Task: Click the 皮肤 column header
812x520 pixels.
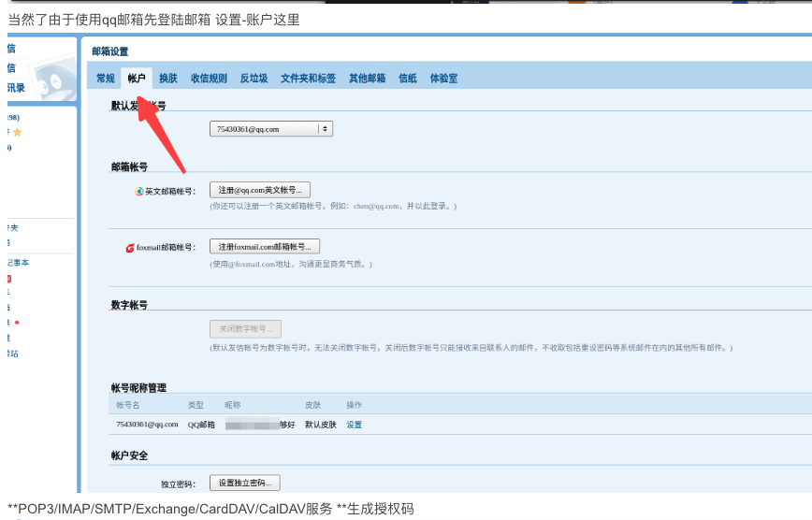Action: pos(312,405)
